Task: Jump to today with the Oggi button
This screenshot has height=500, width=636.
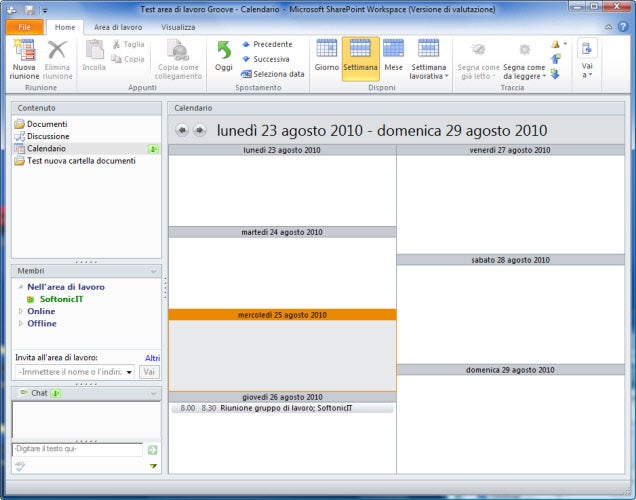Action: click(223, 56)
